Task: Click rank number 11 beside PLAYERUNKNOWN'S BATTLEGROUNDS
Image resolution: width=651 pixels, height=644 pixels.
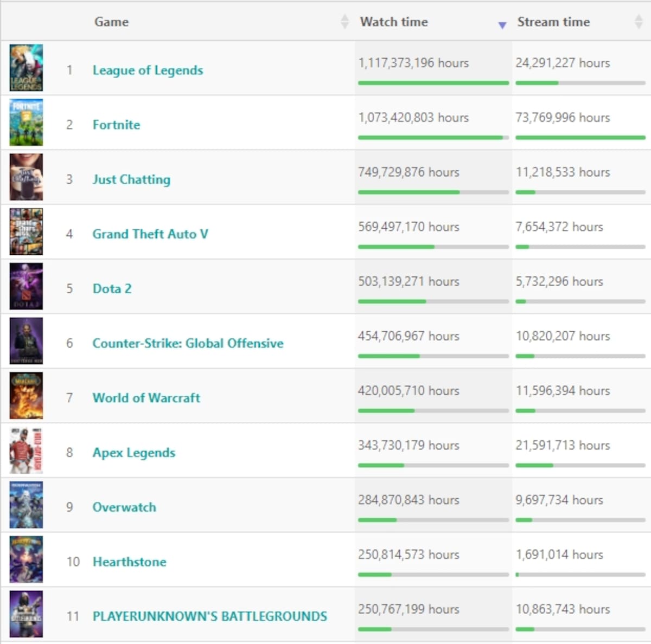Action: click(x=73, y=616)
